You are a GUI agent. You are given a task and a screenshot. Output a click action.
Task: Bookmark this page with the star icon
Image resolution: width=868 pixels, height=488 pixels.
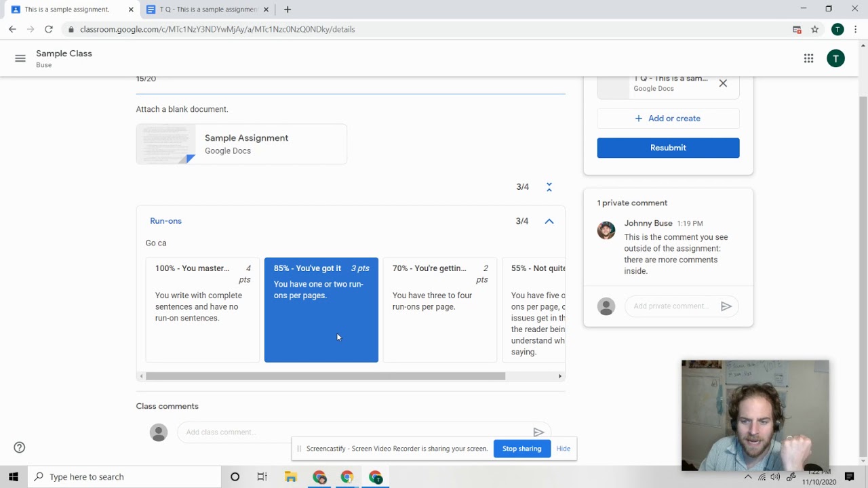tap(815, 29)
